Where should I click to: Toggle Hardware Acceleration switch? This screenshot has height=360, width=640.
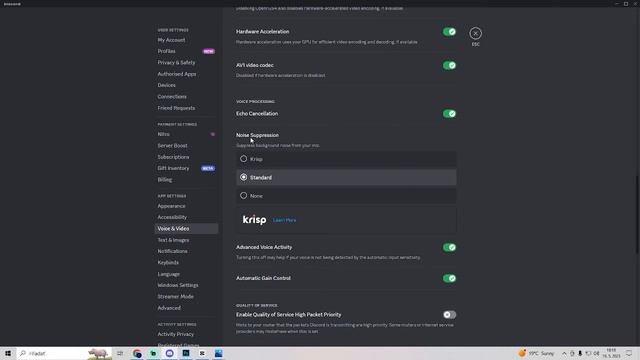point(449,32)
